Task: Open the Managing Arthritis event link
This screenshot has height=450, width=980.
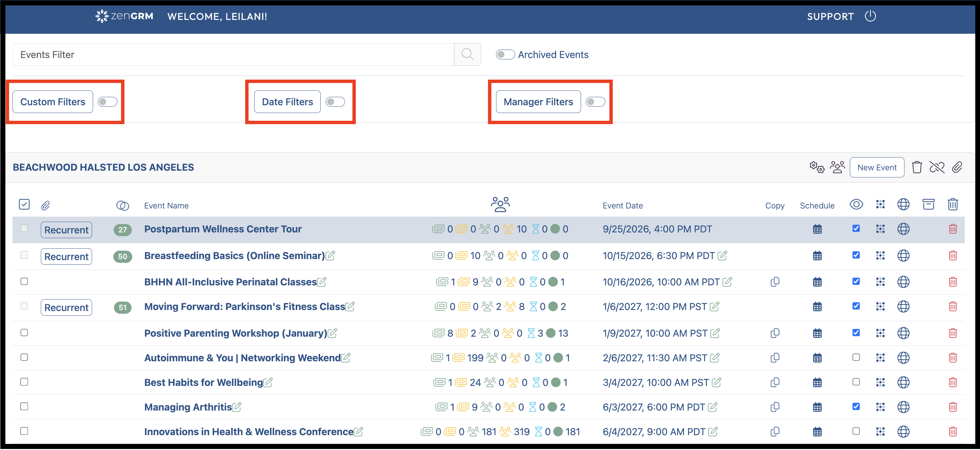Action: click(188, 407)
